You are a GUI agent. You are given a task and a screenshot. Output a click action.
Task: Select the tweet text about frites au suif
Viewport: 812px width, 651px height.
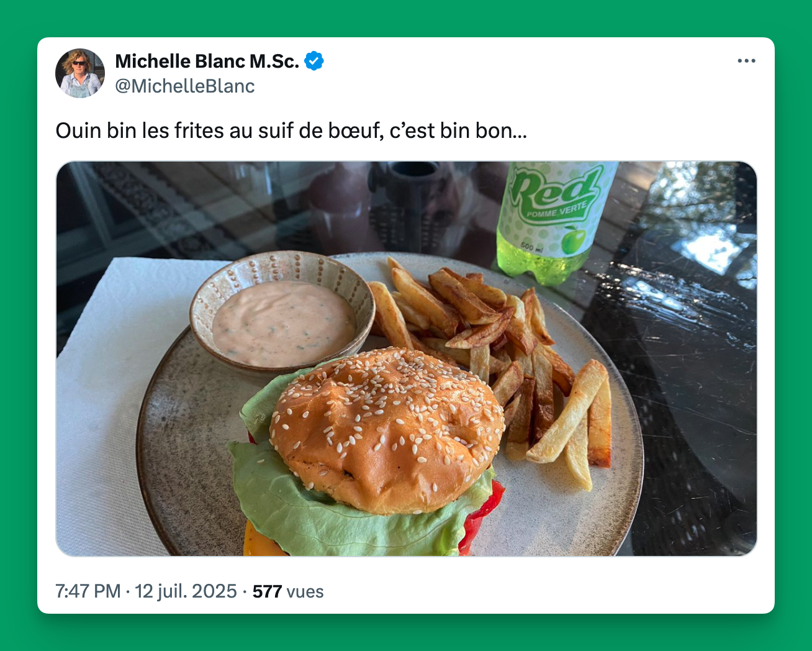291,131
